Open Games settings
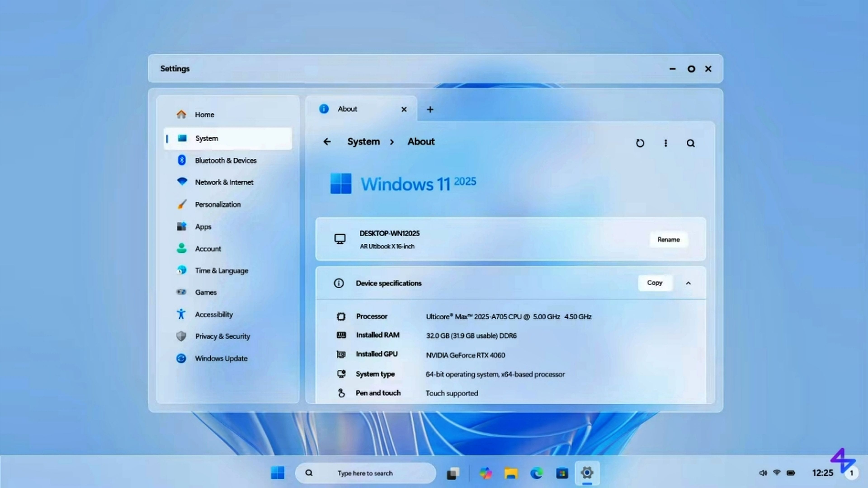 click(x=227, y=292)
